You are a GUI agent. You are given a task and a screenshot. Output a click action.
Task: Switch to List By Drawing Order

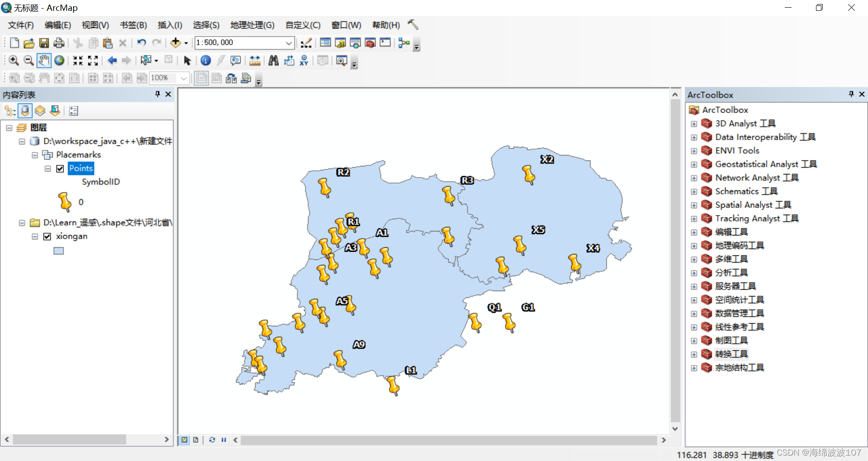pyautogui.click(x=10, y=111)
